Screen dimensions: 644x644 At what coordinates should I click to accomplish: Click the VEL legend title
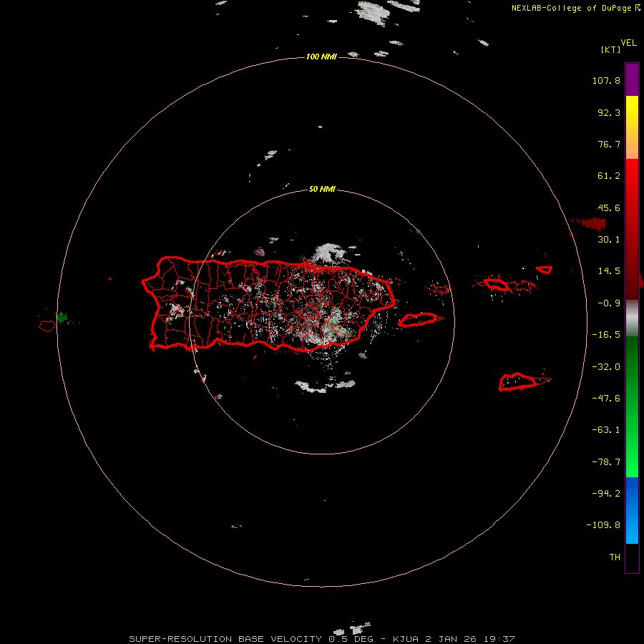coord(629,43)
